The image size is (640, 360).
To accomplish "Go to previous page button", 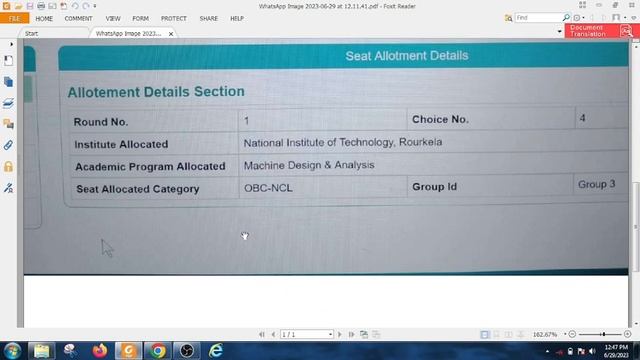I will (273, 334).
